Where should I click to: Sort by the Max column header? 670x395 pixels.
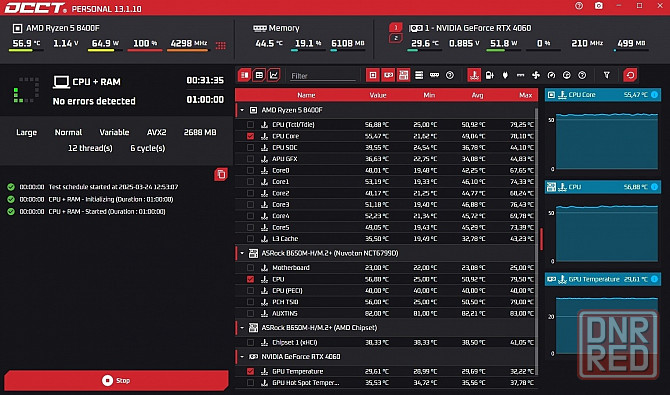[525, 95]
